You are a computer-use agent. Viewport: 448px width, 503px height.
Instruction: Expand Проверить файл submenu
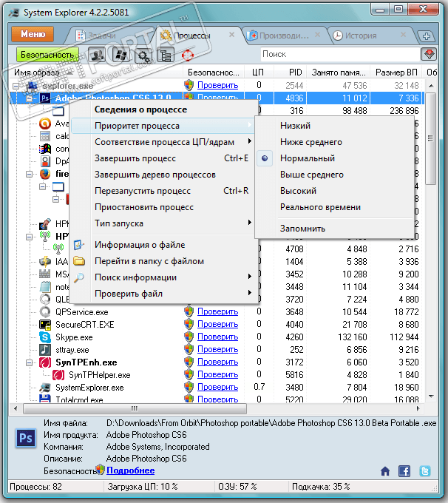click(163, 294)
